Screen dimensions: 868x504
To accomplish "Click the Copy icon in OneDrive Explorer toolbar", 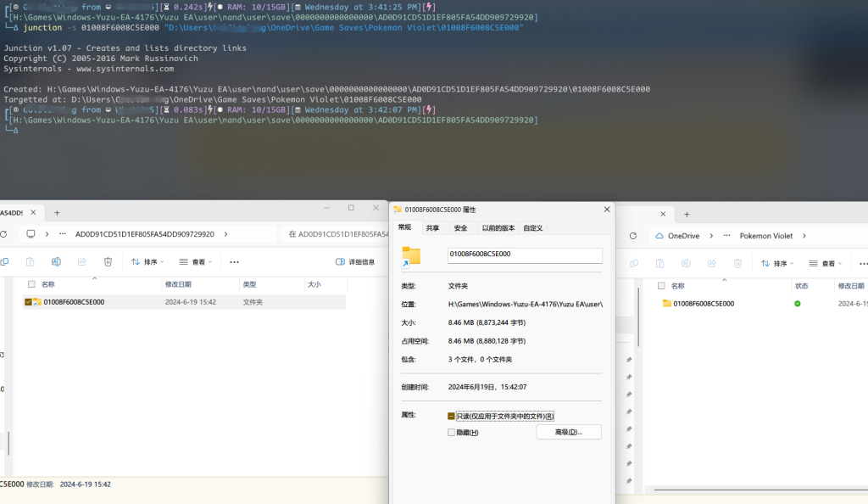I will click(634, 264).
